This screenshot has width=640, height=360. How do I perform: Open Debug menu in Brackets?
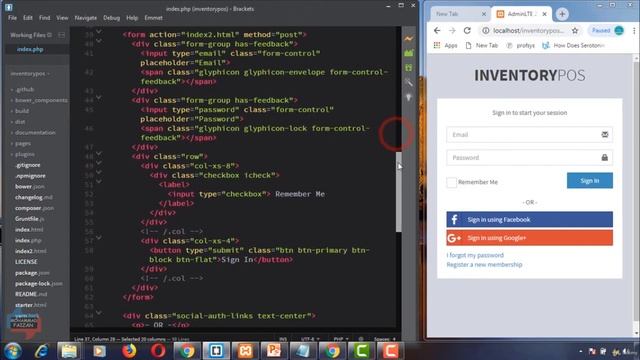pos(111,18)
